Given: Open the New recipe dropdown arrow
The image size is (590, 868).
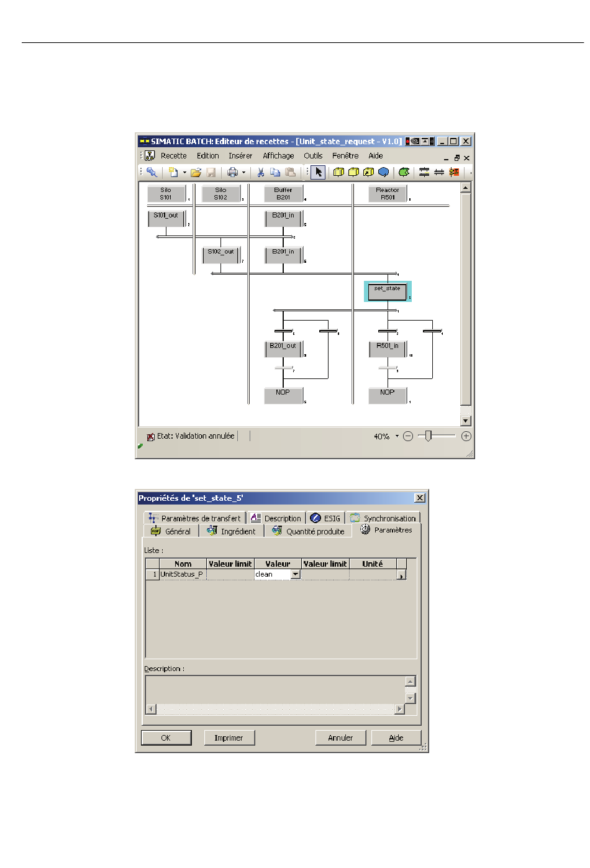Looking at the screenshot, I should click(x=184, y=173).
